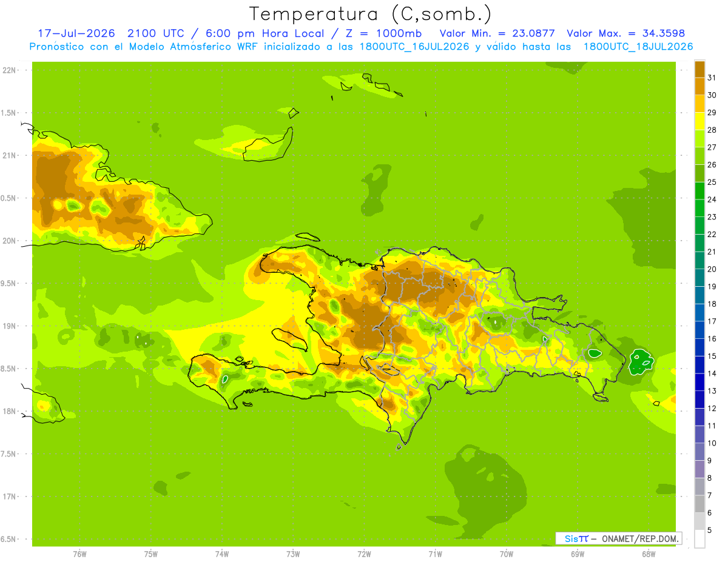The width and height of the screenshot is (728, 562).
Task: Click the 1800UTC_18JUL2026 valid-until time
Action: click(x=638, y=47)
